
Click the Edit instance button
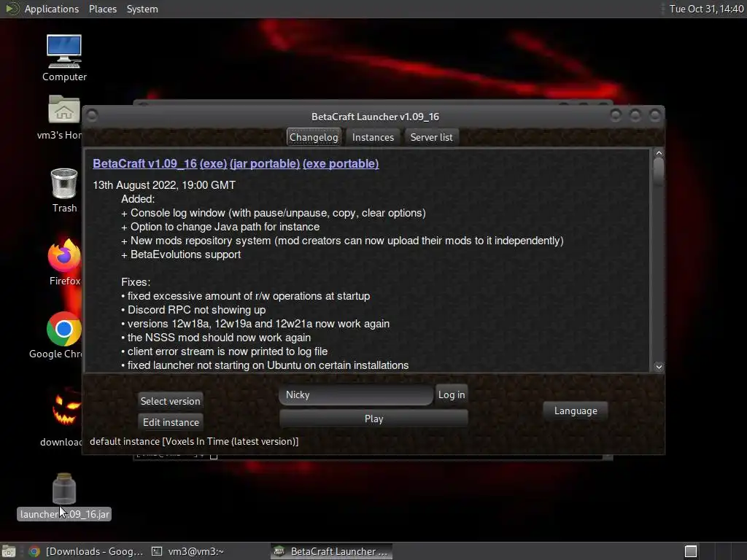(x=171, y=422)
